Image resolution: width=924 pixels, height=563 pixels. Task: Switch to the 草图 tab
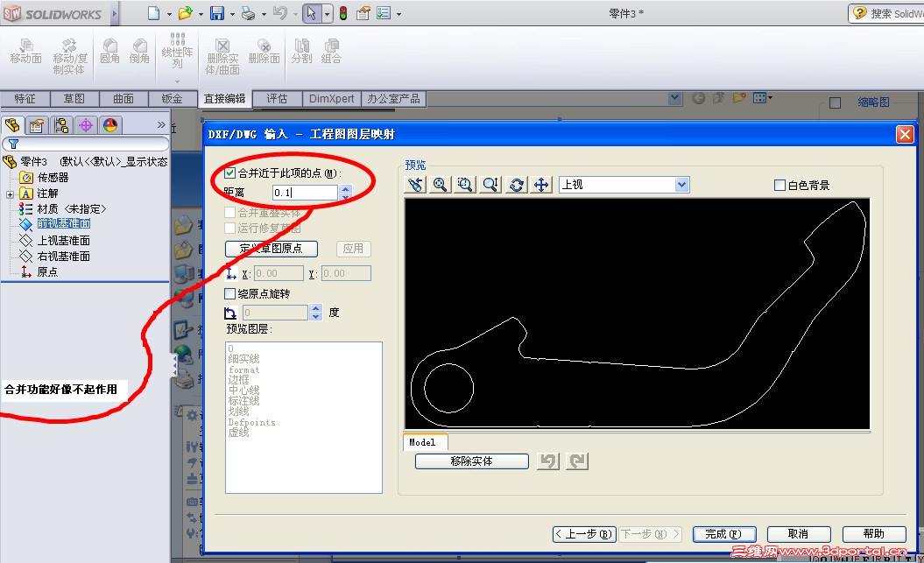74,99
